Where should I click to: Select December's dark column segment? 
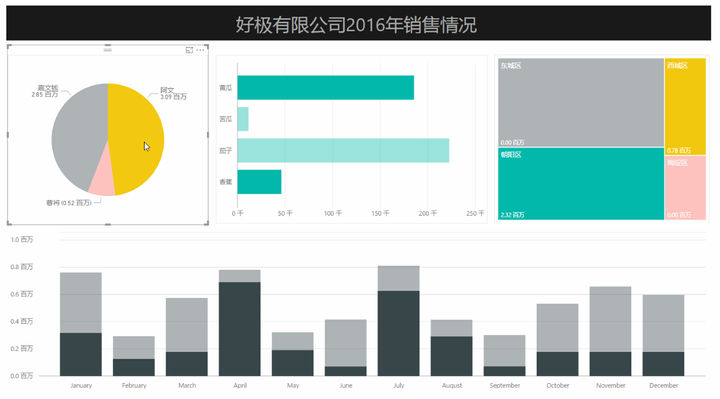pos(664,364)
